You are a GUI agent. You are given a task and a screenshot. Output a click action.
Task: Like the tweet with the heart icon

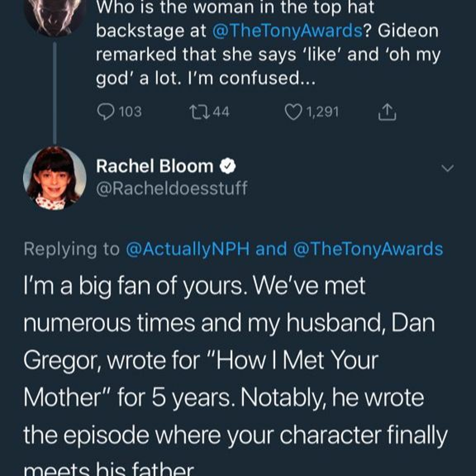coord(293,112)
